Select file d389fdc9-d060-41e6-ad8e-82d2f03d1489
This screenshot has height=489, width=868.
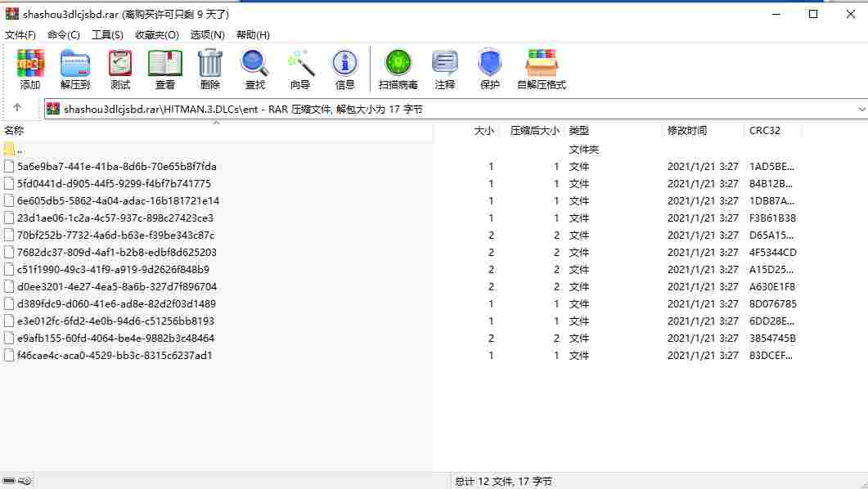pyautogui.click(x=116, y=303)
